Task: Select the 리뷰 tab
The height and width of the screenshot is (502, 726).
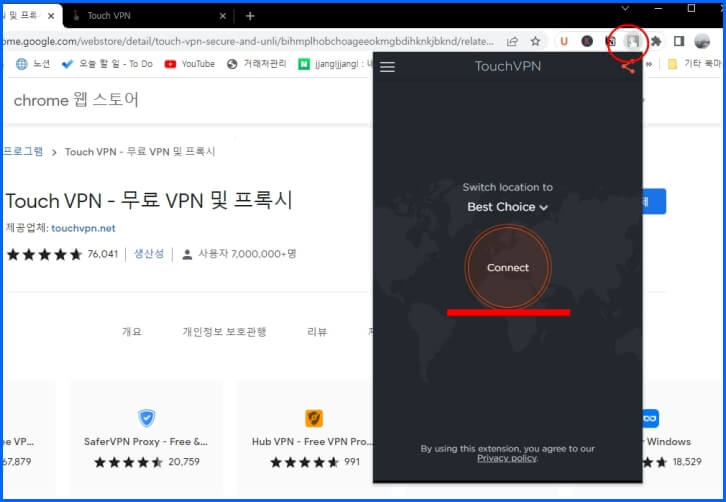Action: point(317,332)
